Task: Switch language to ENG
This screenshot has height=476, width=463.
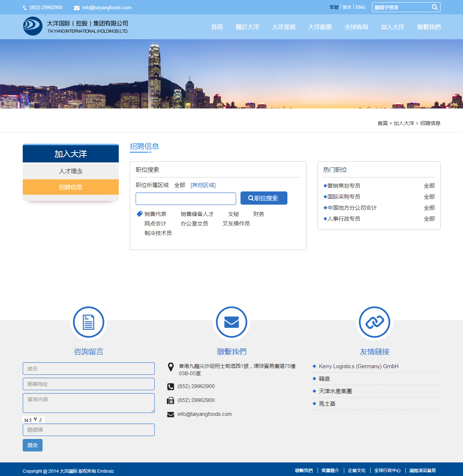Action: click(x=360, y=7)
